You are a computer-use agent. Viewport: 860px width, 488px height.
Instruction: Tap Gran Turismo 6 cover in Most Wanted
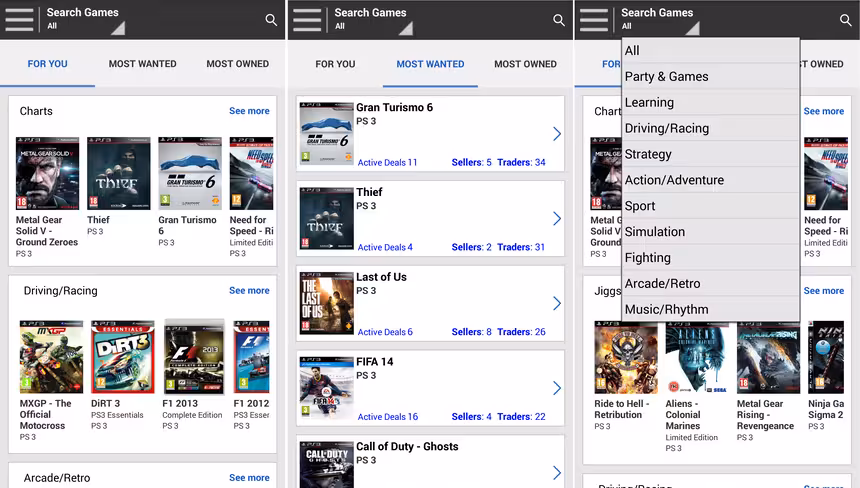(x=326, y=133)
